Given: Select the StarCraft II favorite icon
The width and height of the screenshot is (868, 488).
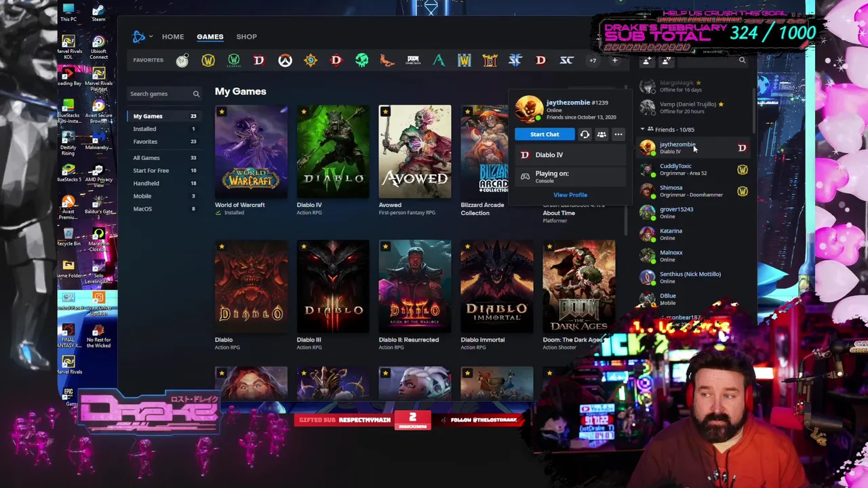Looking at the screenshot, I should [515, 60].
